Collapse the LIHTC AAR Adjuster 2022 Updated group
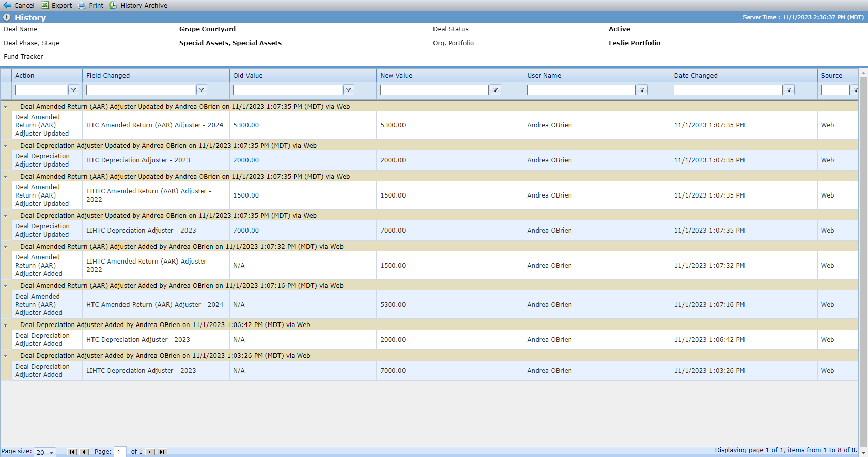868x457 pixels. pos(6,177)
